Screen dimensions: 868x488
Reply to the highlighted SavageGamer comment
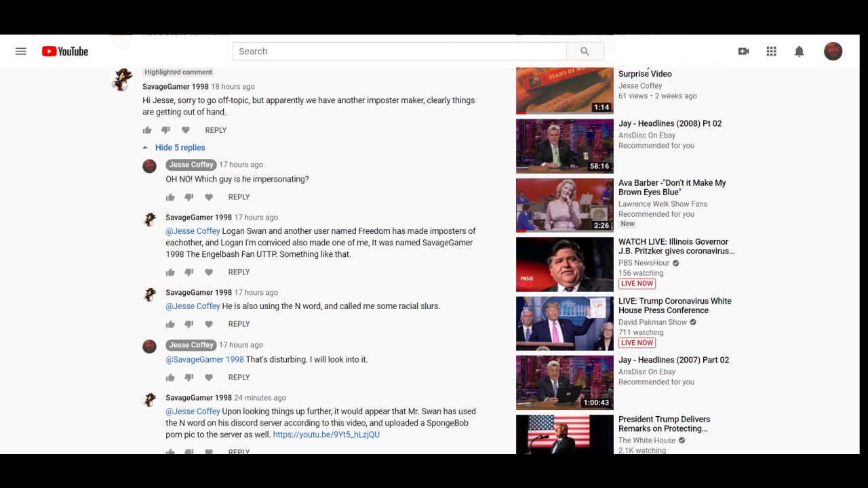[216, 130]
